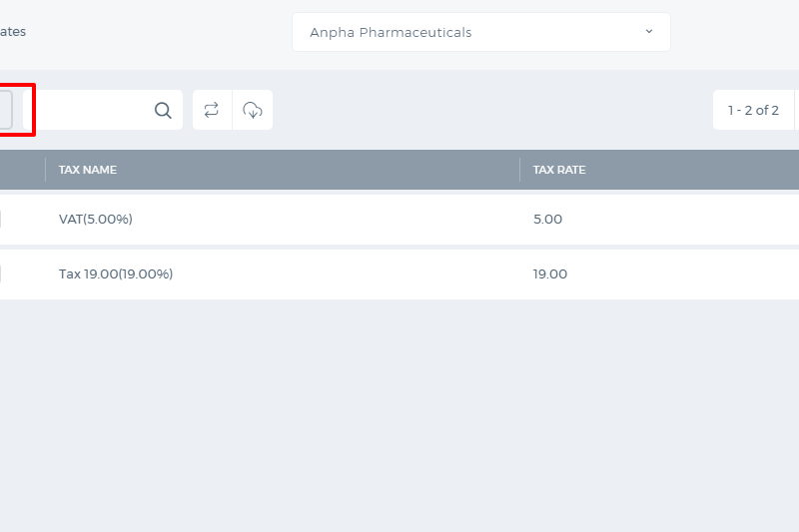This screenshot has height=532, width=799.
Task: Click the 1 - 2 of 2 pagination counter
Action: click(753, 110)
